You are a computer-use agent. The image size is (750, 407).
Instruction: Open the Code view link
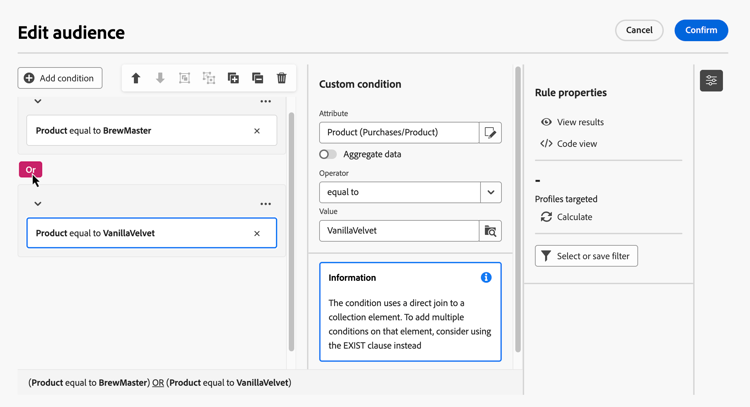pos(576,144)
